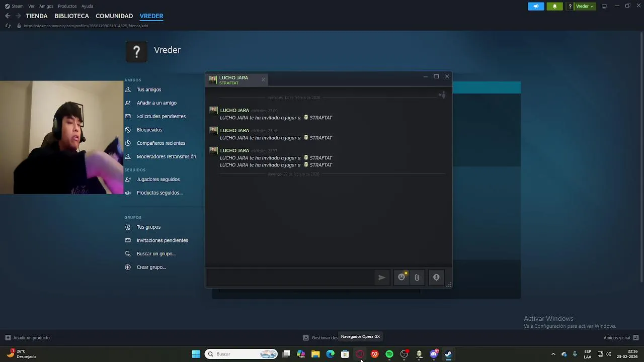Open the weather widget showing 26°C
Viewport: 644px width, 362px height.
[21, 354]
